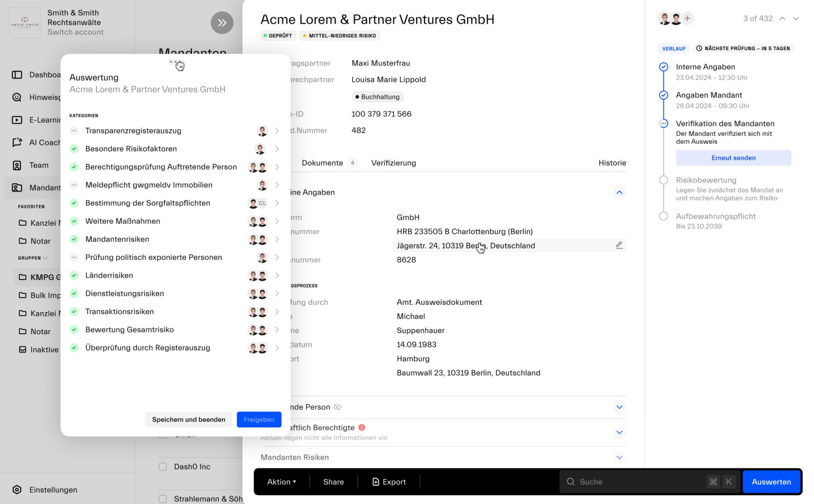This screenshot has width=814, height=504.
Task: Click the plus icon to add assignee
Action: pyautogui.click(x=687, y=18)
